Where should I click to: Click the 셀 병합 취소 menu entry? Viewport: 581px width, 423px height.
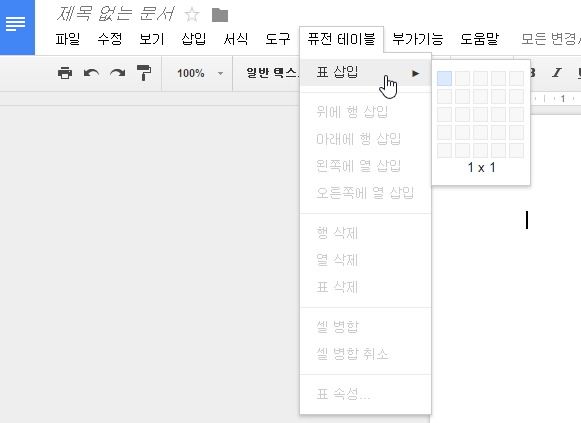pyautogui.click(x=365, y=354)
